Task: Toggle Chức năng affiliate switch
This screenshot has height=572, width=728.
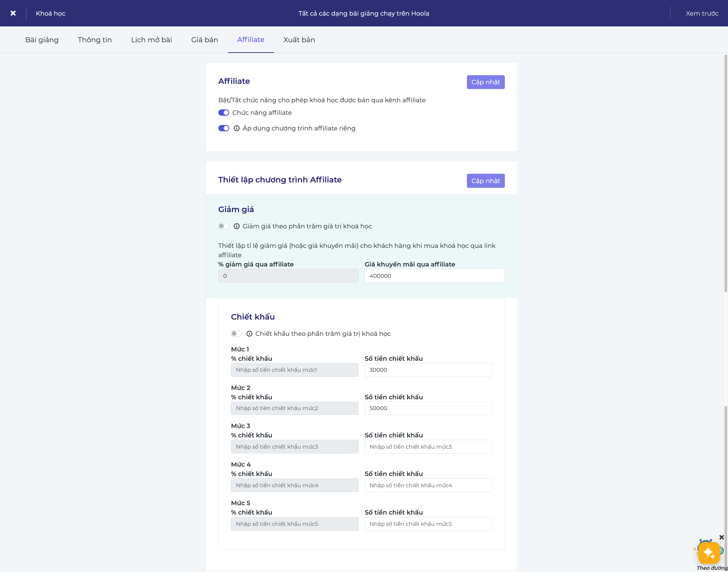Action: point(224,112)
